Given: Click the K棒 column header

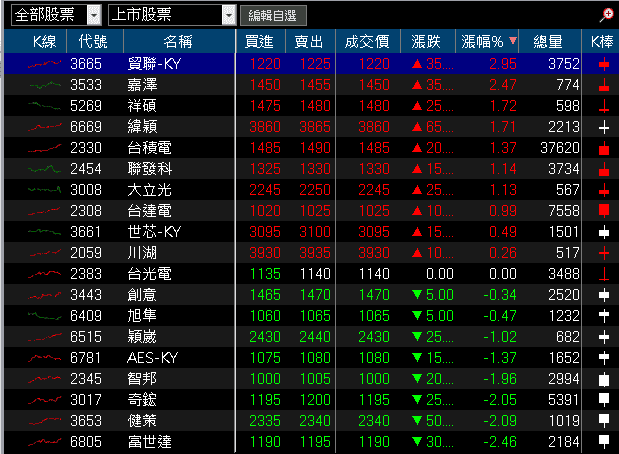Looking at the screenshot, I should pos(602,41).
